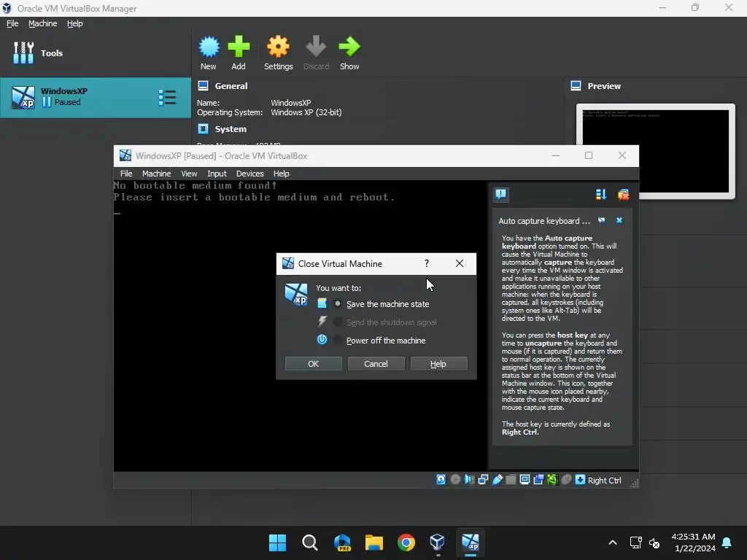This screenshot has height=560, width=747.
Task: Open File menu in VirtualBox Manager
Action: coord(12,23)
